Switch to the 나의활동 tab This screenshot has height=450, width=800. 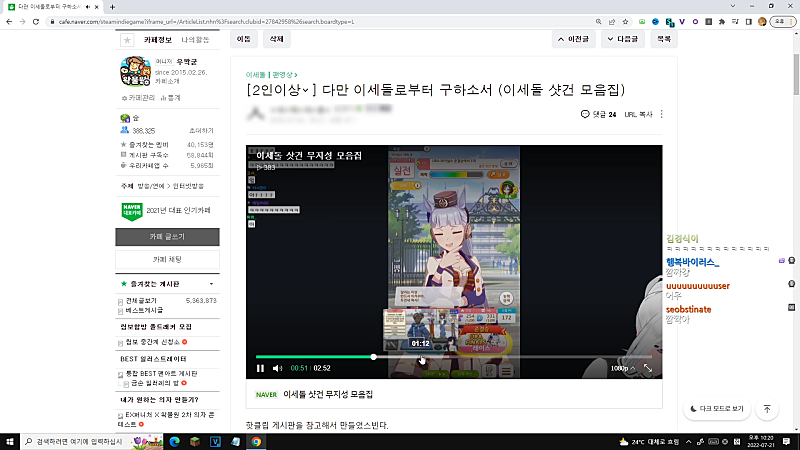tap(195, 40)
